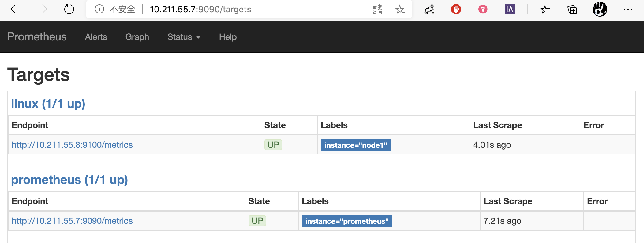Click the page translate icon in address bar
This screenshot has width=644, height=244.
click(377, 9)
